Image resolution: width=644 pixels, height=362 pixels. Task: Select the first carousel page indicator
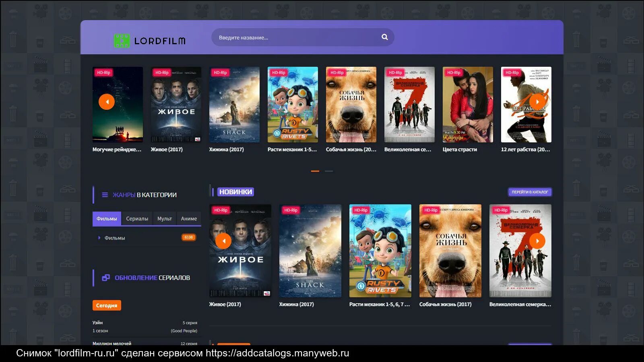pos(315,171)
